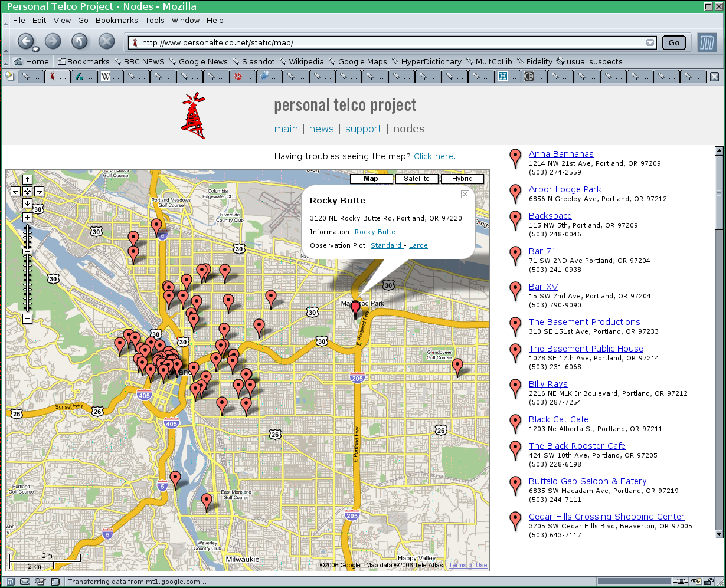The image size is (726, 588).
Task: Open the View menu
Action: 62,20
